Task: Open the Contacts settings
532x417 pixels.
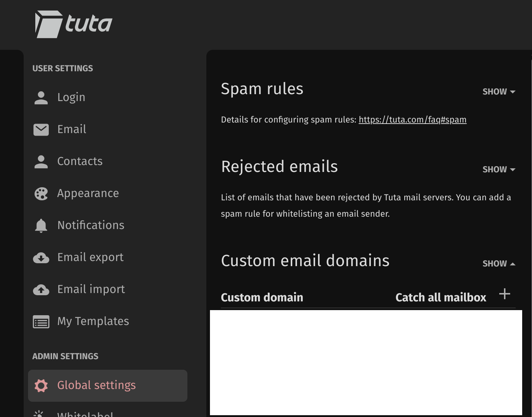Action: coord(80,161)
